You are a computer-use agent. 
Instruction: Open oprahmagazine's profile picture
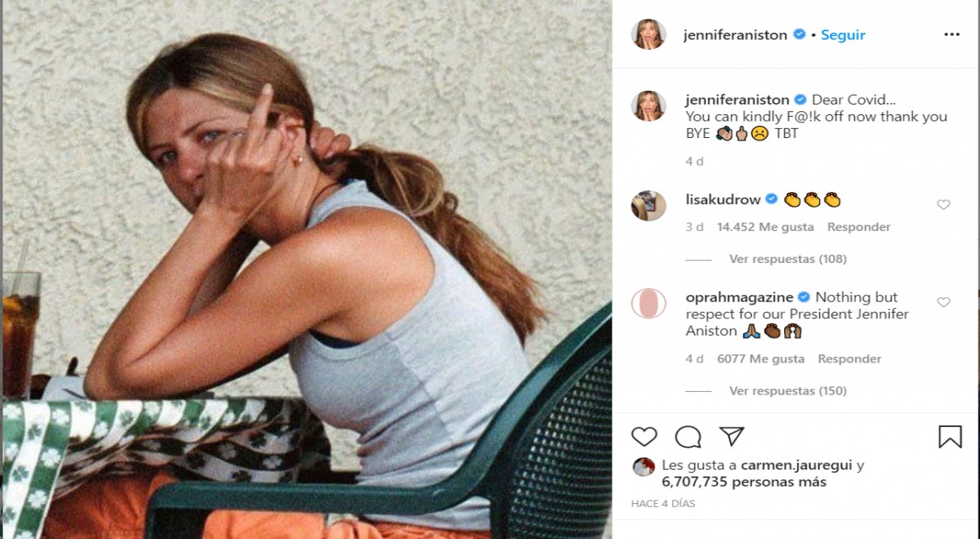(x=648, y=304)
